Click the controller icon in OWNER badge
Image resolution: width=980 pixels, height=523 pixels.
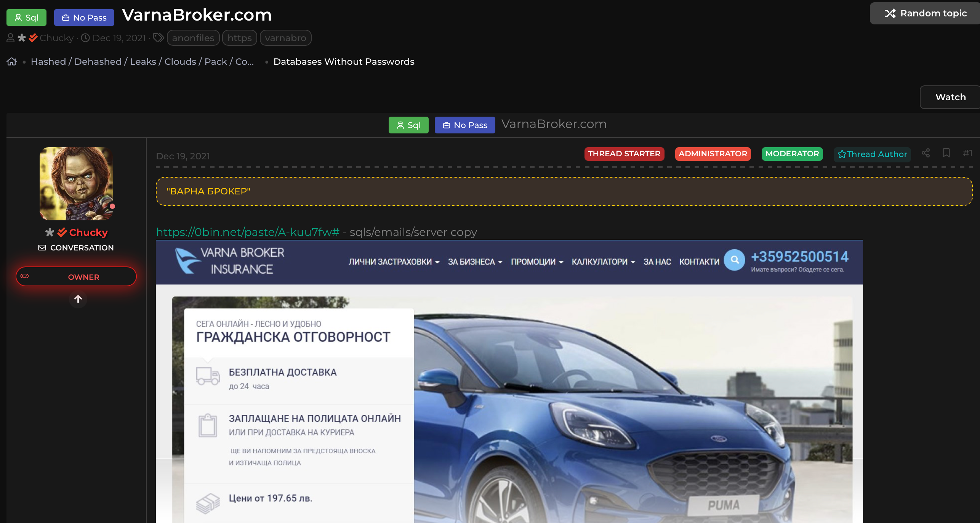(25, 276)
